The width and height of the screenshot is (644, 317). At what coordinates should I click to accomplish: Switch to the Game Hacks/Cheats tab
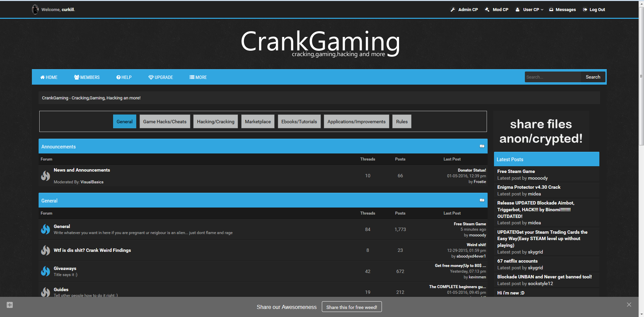pyautogui.click(x=165, y=122)
